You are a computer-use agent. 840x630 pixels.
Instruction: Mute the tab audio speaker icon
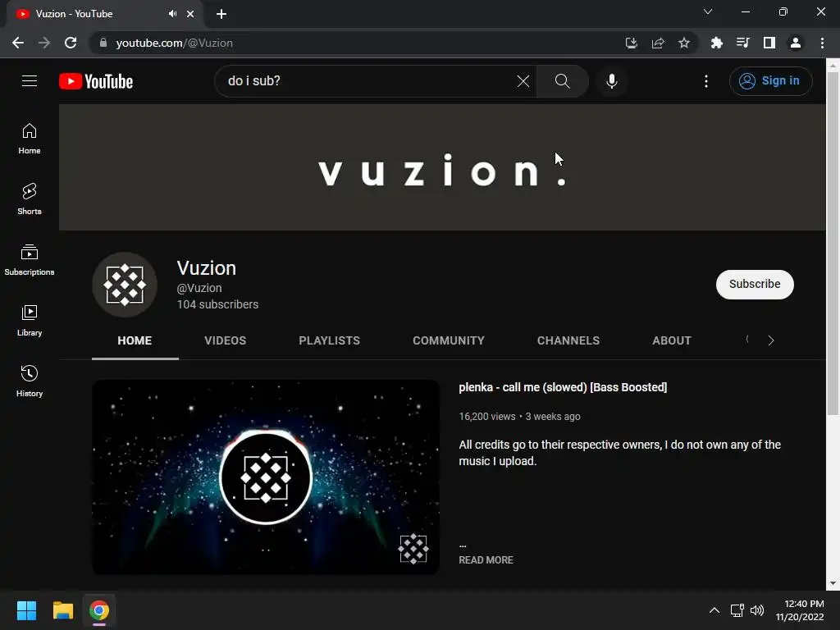[x=172, y=14]
